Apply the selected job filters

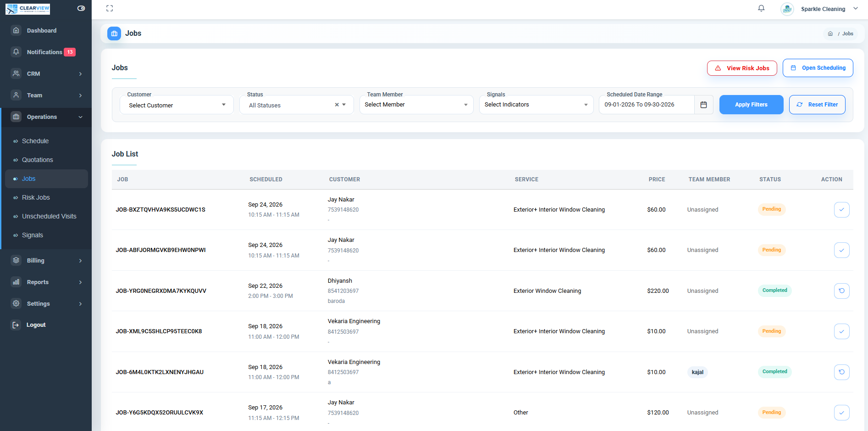pyautogui.click(x=752, y=105)
